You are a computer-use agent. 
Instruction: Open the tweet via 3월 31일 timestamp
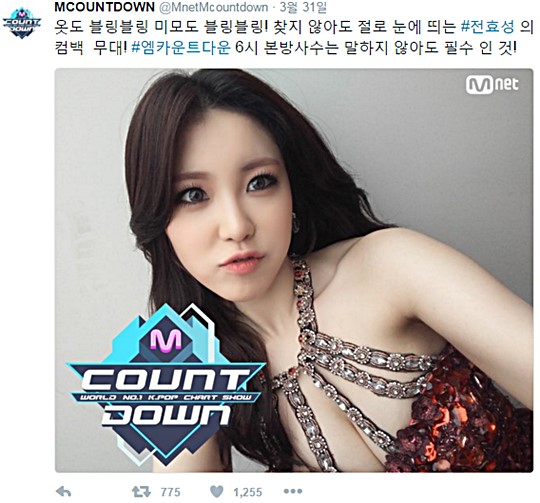coord(303,7)
